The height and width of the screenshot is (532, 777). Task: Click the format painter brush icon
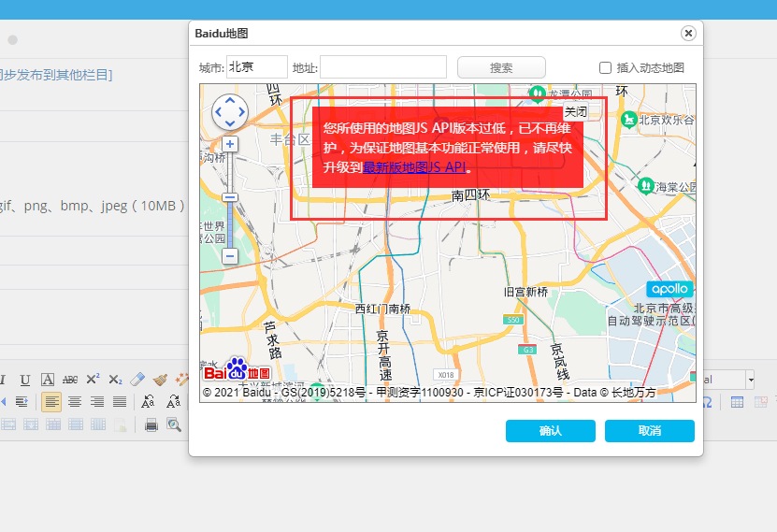tap(160, 380)
